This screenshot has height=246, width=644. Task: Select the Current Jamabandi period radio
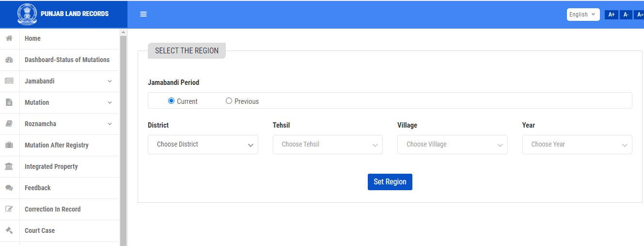pyautogui.click(x=171, y=101)
